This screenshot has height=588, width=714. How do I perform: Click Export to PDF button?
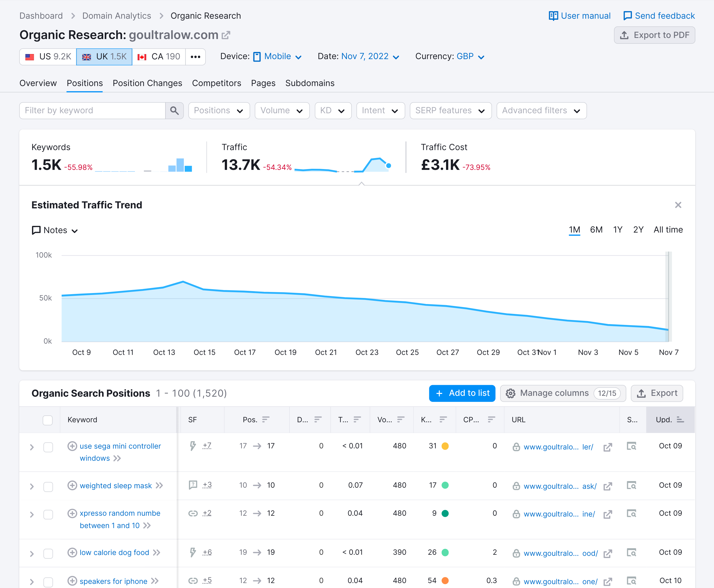pos(654,35)
